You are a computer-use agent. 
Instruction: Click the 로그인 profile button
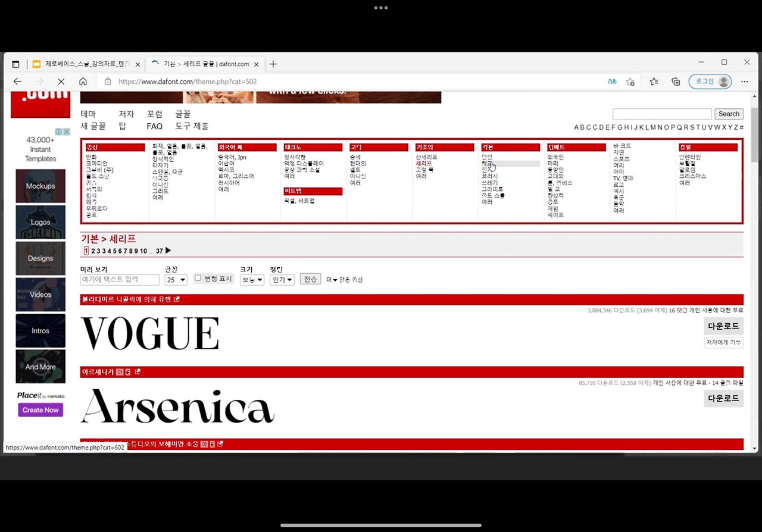[710, 82]
